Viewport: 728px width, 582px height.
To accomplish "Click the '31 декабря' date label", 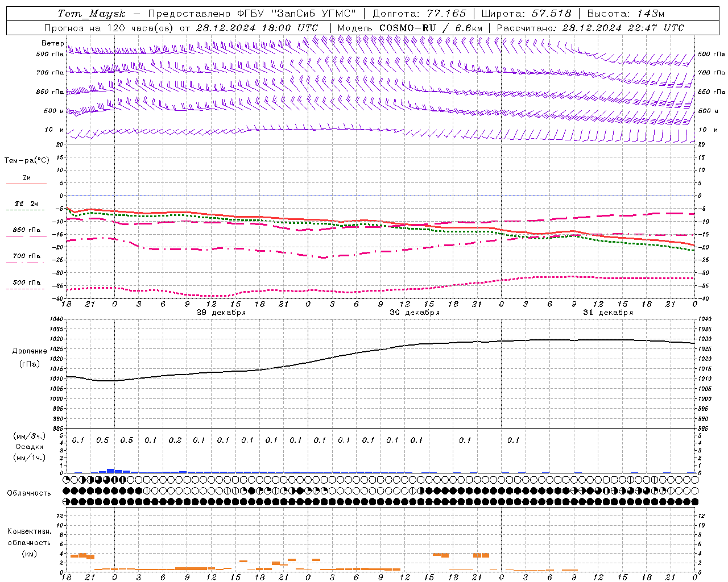I will (607, 313).
